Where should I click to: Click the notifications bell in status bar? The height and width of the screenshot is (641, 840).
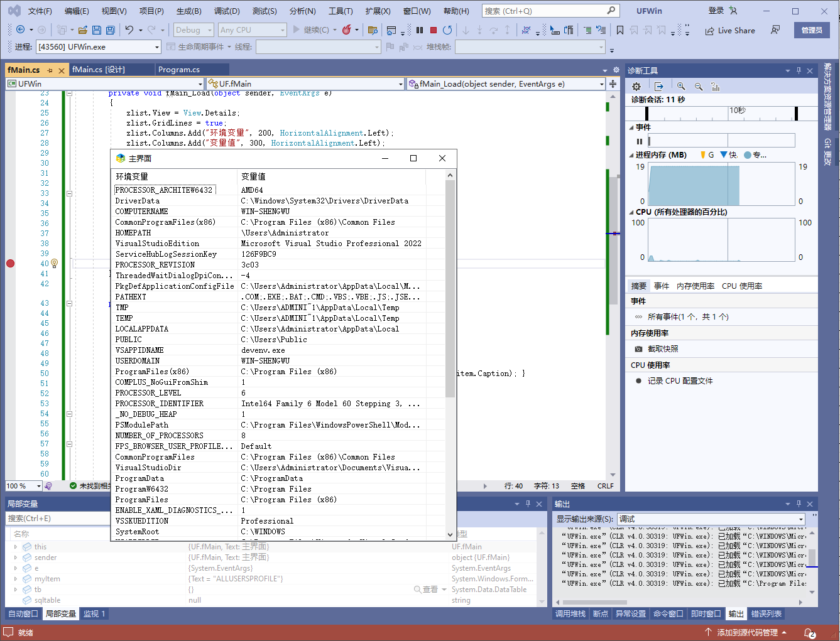[810, 632]
